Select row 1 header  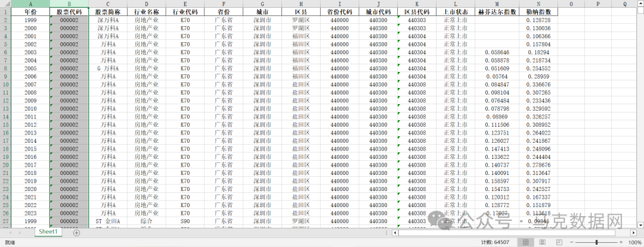coord(5,11)
